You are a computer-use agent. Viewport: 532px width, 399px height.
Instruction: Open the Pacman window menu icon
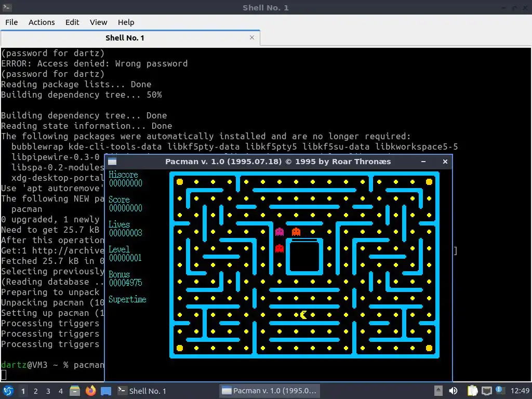pos(112,162)
